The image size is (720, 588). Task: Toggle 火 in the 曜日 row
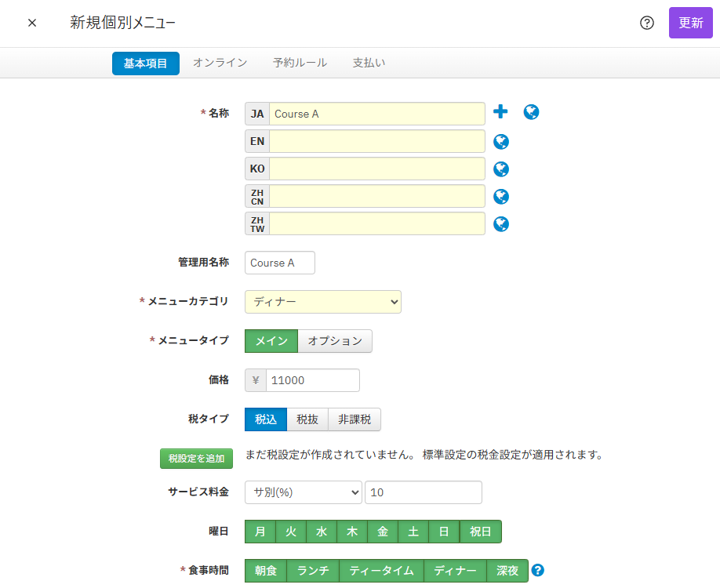(291, 532)
